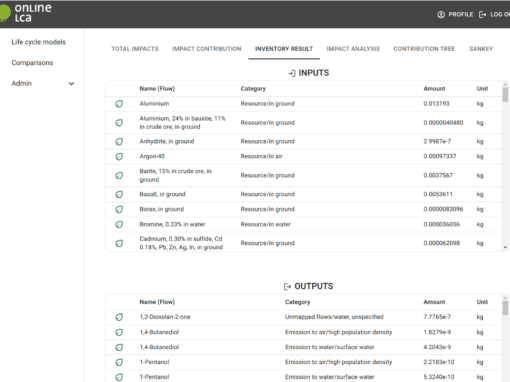510x382 pixels.
Task: Click the Admin sidebar item
Action: 22,83
